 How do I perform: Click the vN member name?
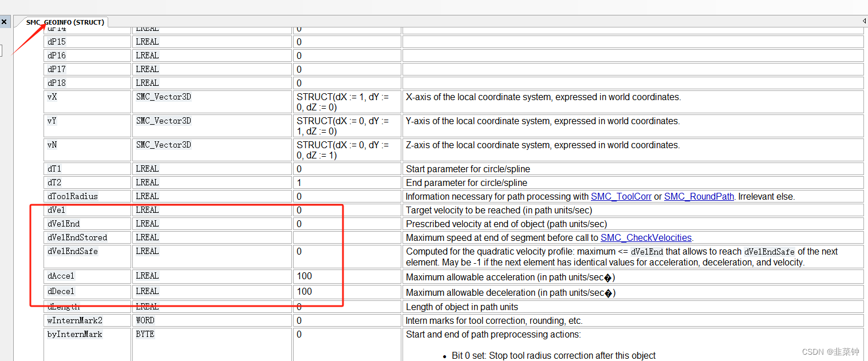(52, 145)
